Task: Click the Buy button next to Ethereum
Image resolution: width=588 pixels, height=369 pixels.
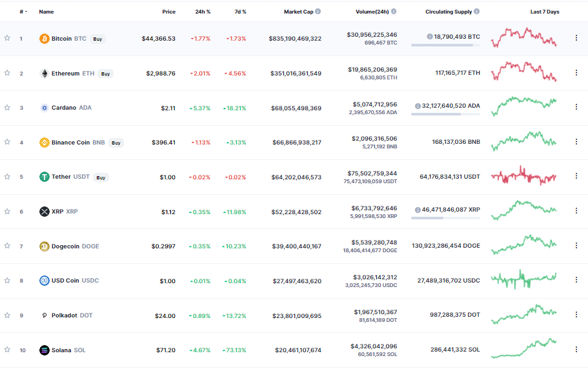Action: (x=105, y=74)
